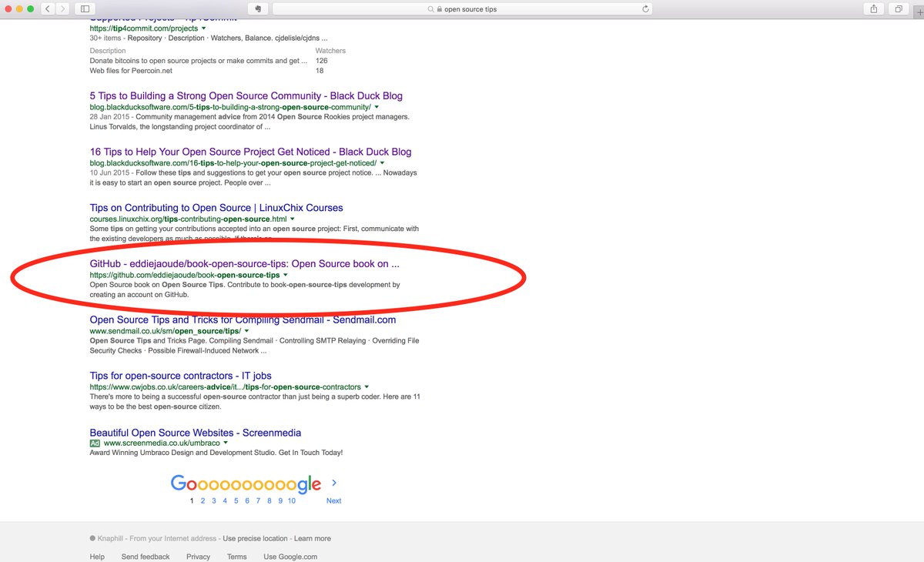Open the 'Privacy' footer link
924x562 pixels.
tap(198, 557)
